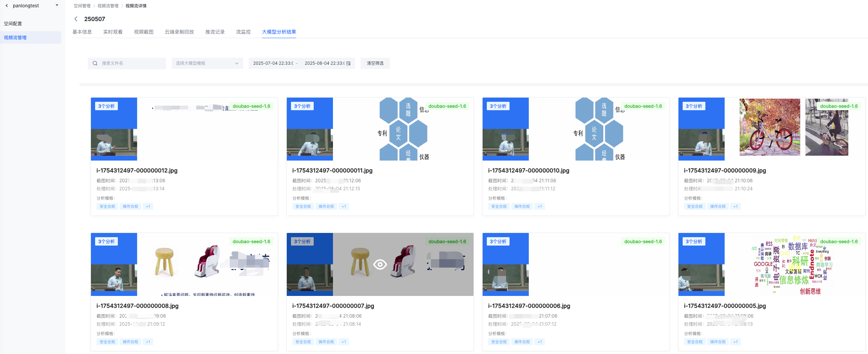Click the 3个分析 badge on 000000011.jpg
The height and width of the screenshot is (354, 868).
[302, 106]
